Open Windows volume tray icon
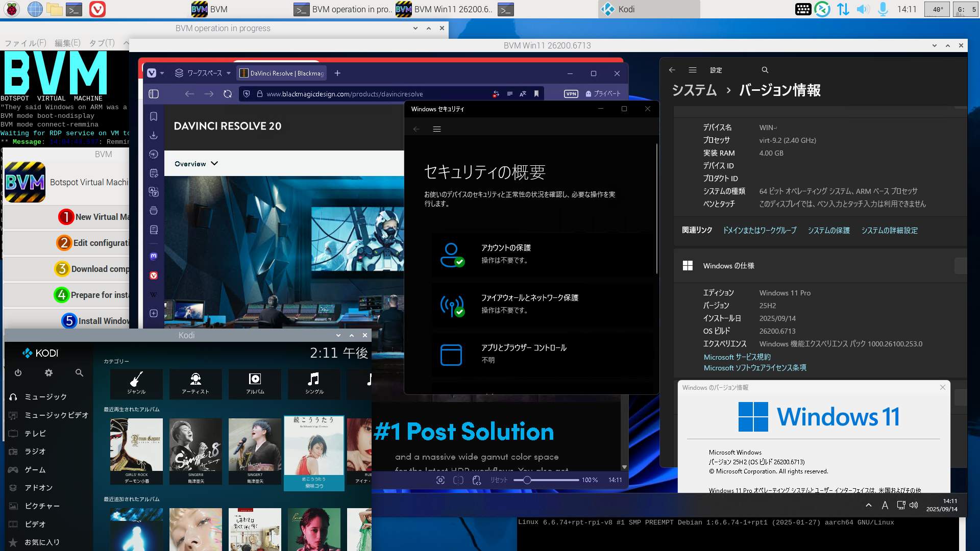This screenshot has width=980, height=551. coord(914,505)
